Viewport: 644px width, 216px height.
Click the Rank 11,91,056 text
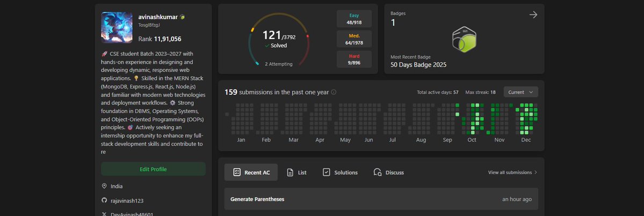[x=160, y=39]
